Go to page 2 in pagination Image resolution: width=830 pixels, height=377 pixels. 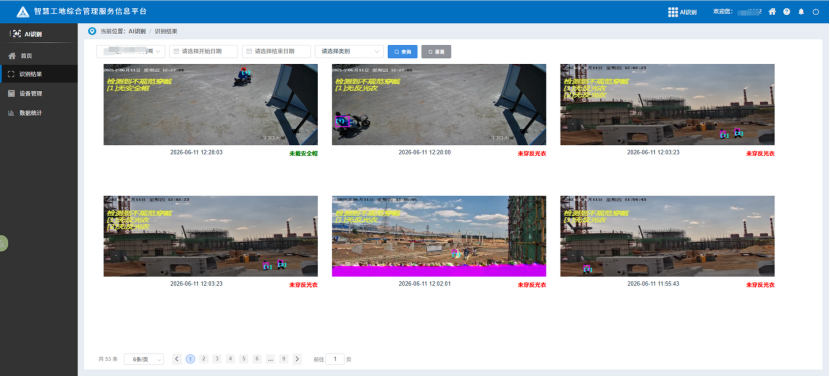(204, 359)
